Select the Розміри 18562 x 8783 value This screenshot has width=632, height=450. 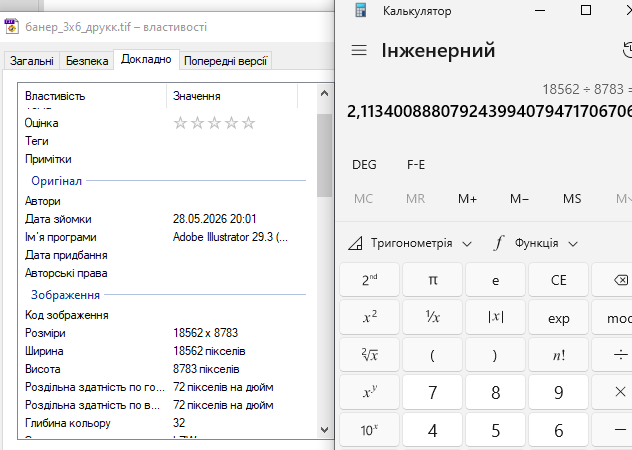click(206, 333)
